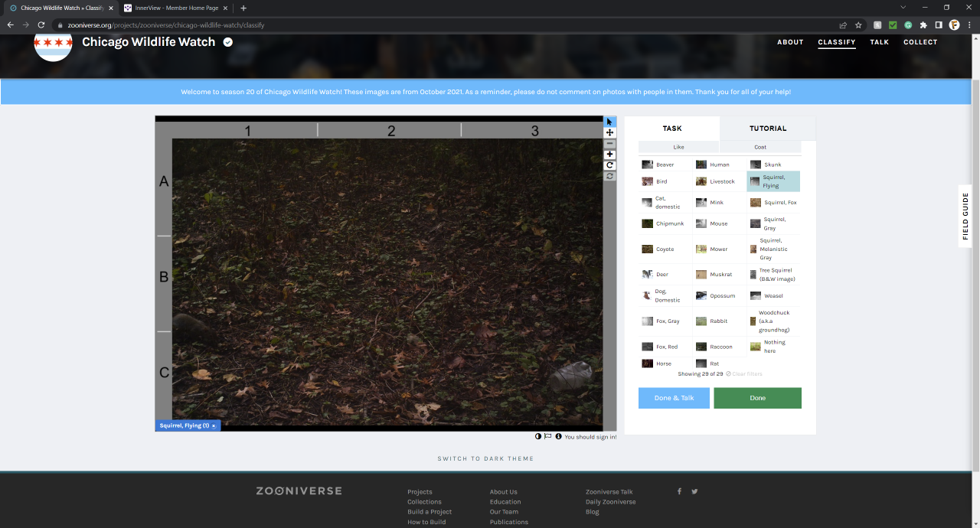
Task: Open the About page
Action: [x=790, y=42]
